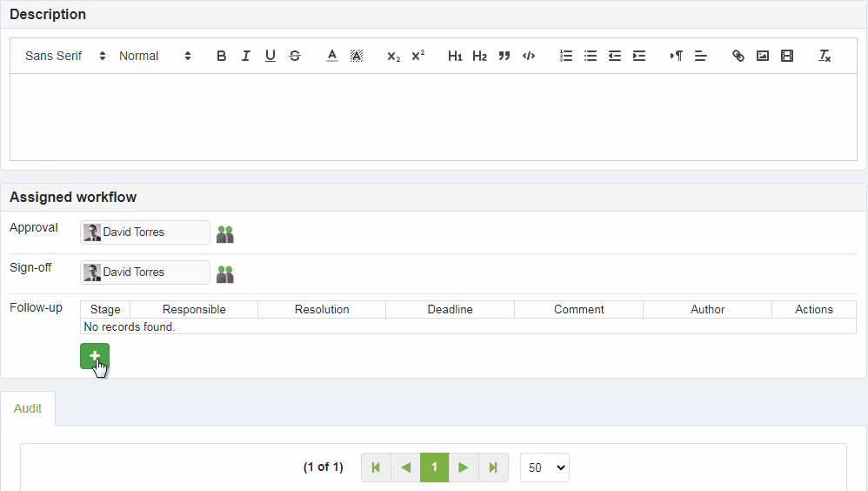Open user picker icon for Sign-off
The height and width of the screenshot is (491, 868).
tap(224, 273)
